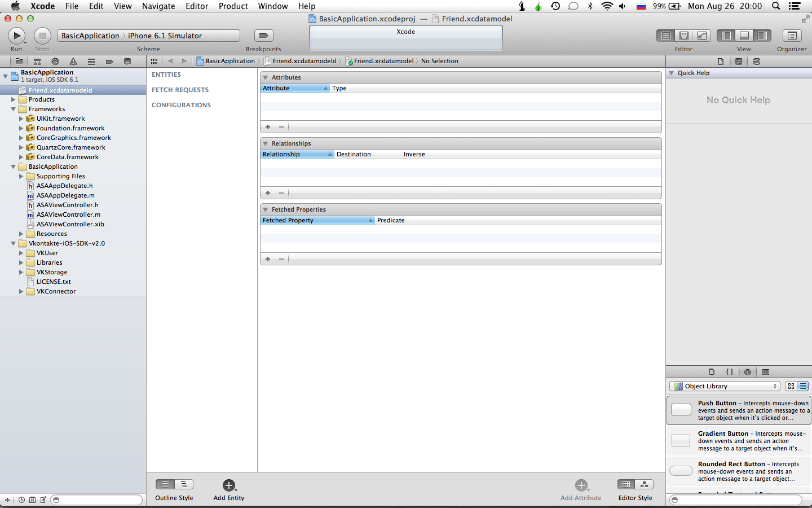
Task: Show the Symbol navigator
Action: coord(37,61)
